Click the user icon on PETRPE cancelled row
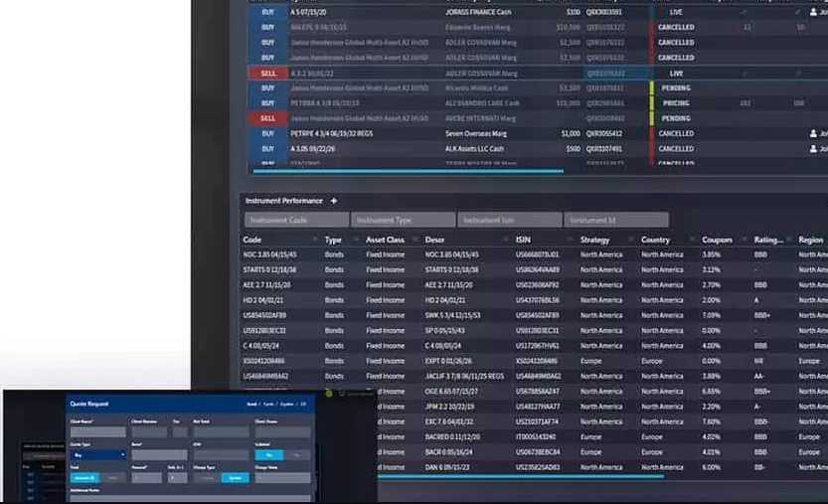 [813, 133]
